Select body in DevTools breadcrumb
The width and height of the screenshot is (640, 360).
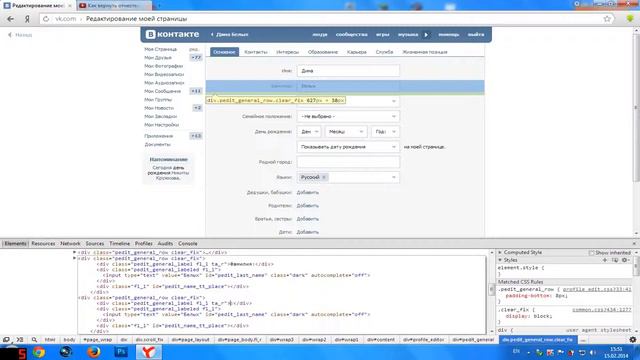pos(69,340)
